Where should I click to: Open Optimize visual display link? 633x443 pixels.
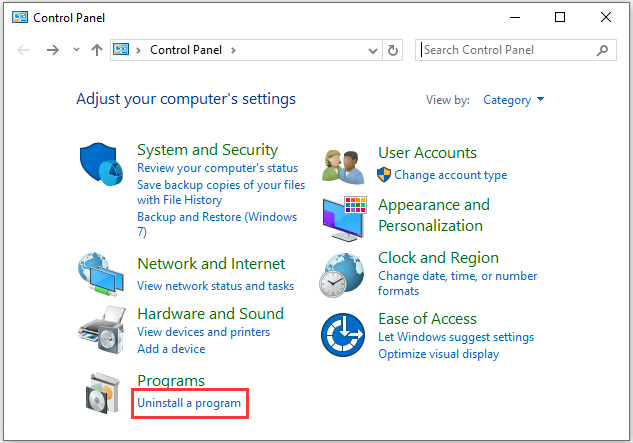[438, 354]
